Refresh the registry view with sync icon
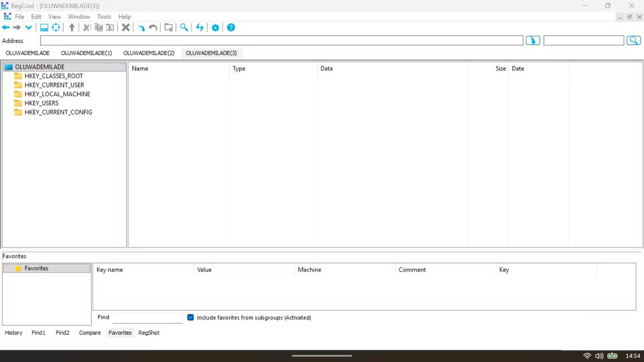This screenshot has width=644, height=362. tap(200, 27)
